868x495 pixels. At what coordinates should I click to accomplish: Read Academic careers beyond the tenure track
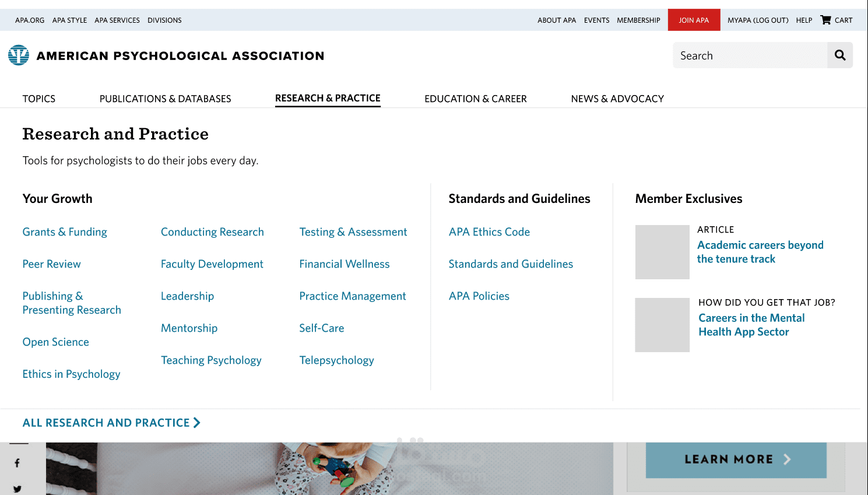tap(760, 252)
